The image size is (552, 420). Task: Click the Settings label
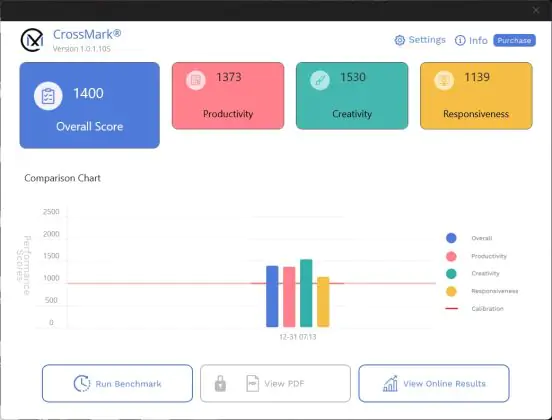(427, 40)
